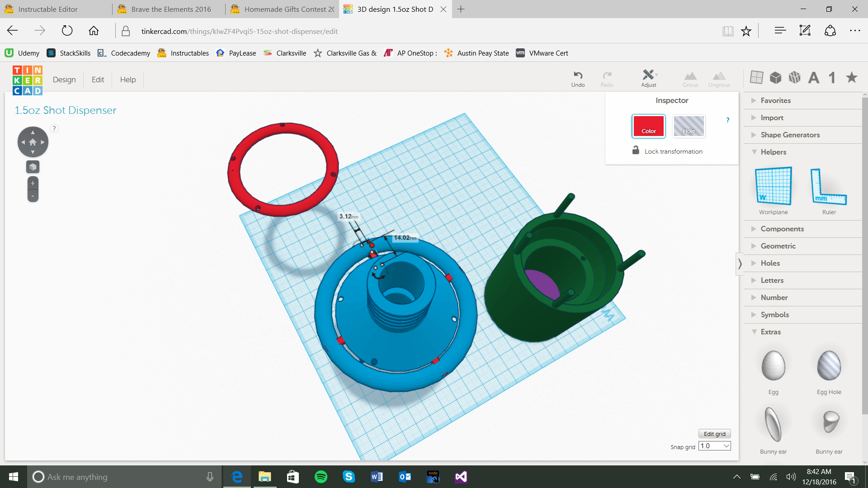Toggle the perspective view cube button
Image resolution: width=868 pixels, height=488 pixels.
(33, 167)
